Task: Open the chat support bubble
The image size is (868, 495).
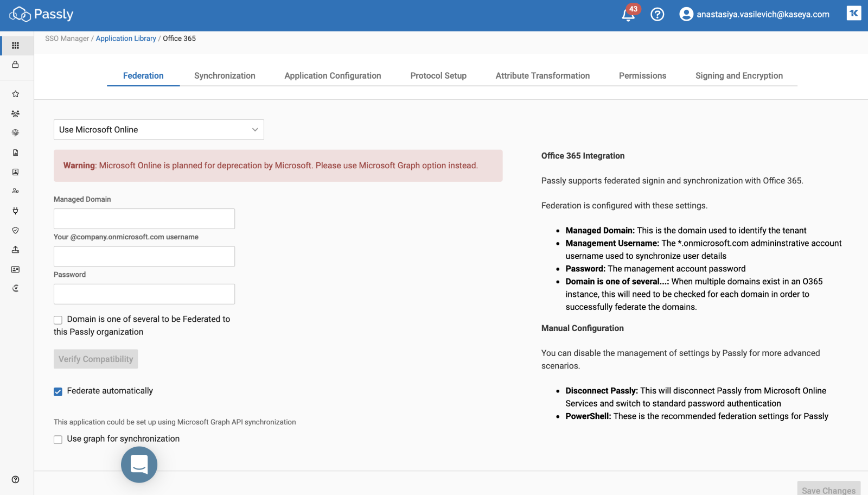Action: [139, 465]
